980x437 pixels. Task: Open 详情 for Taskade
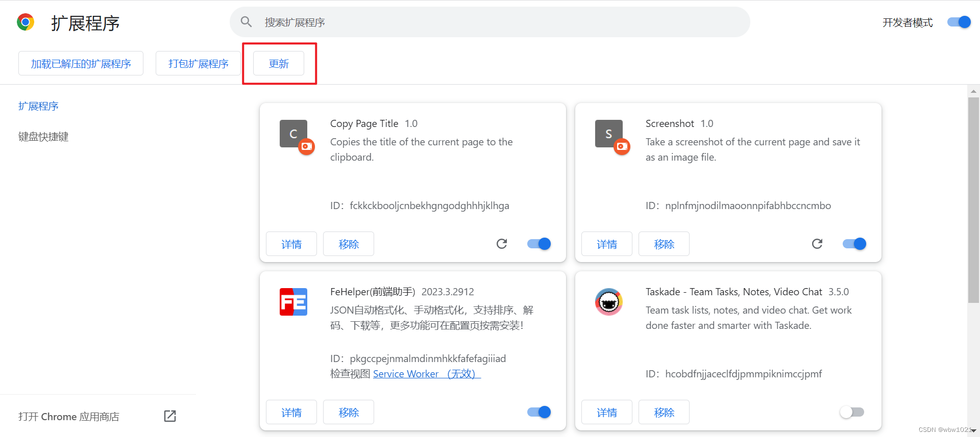607,412
